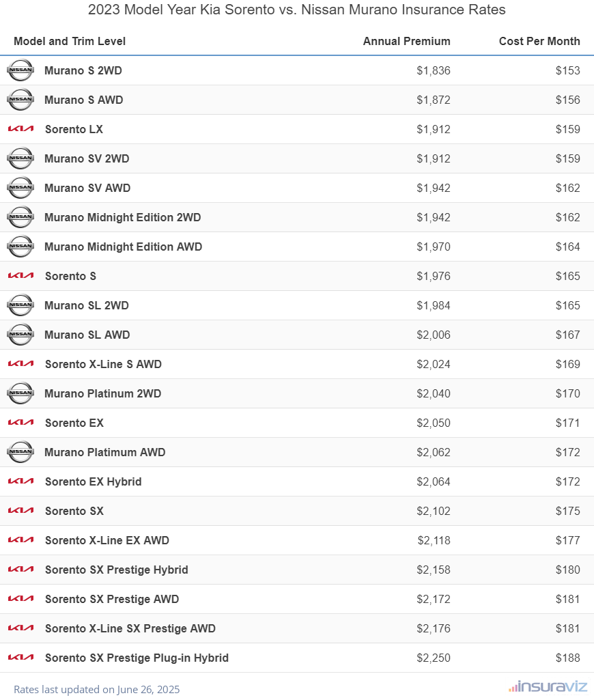Select the Sorento X-Line EX AWD name
594x700 pixels.
[x=107, y=541]
